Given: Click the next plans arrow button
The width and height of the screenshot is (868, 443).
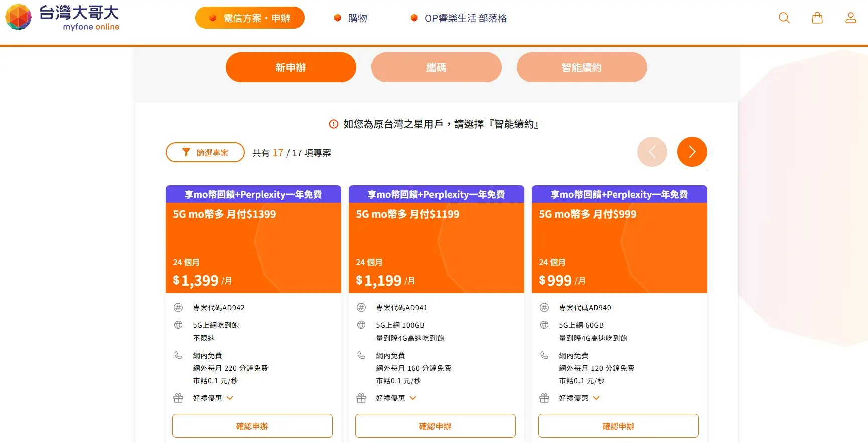Looking at the screenshot, I should pos(692,152).
